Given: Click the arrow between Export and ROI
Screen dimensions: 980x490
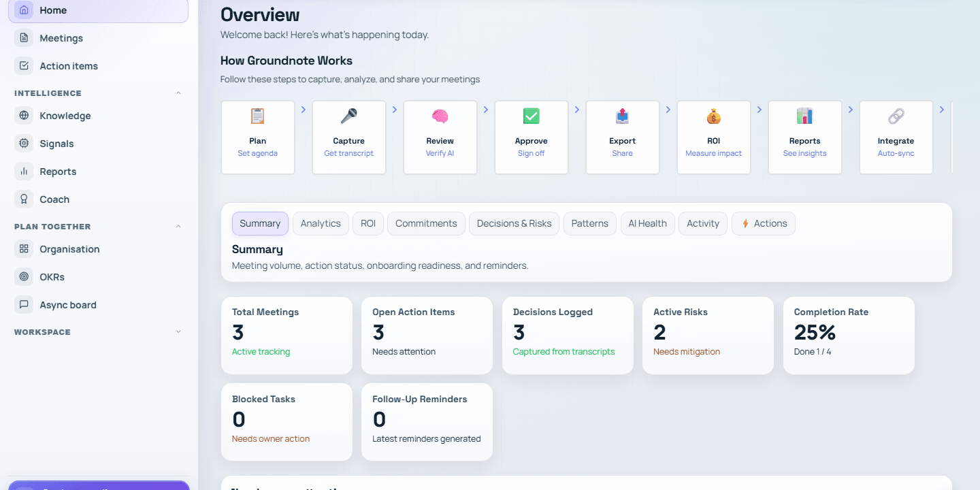Looking at the screenshot, I should pyautogui.click(x=668, y=110).
